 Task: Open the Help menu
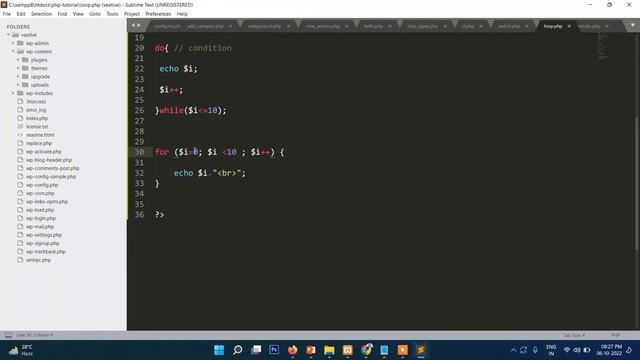[182, 14]
